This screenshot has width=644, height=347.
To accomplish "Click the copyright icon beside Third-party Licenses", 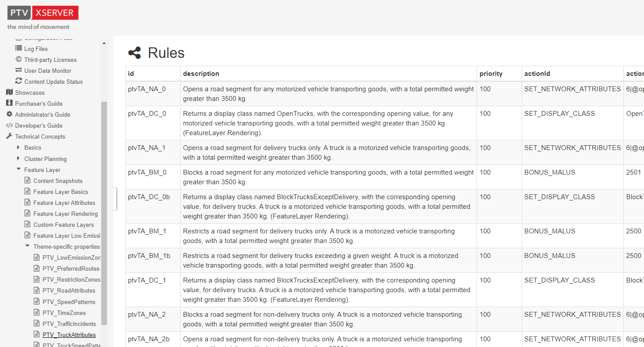I will [18, 60].
